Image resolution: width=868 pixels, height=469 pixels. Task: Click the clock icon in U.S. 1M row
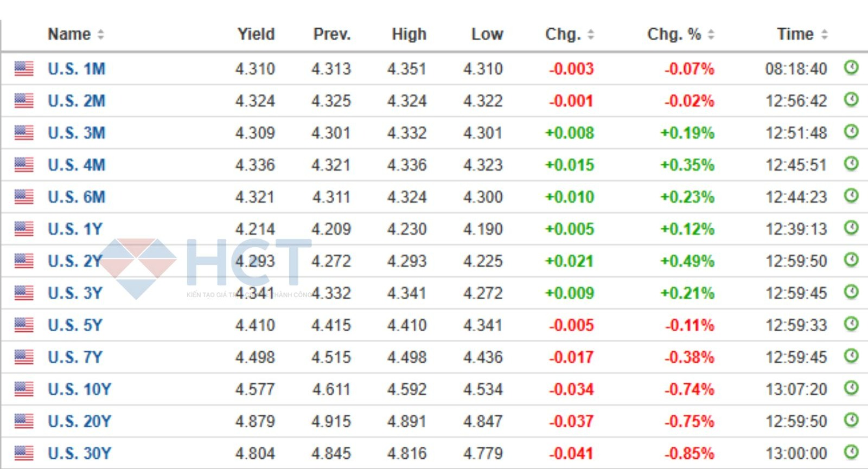pyautogui.click(x=851, y=68)
